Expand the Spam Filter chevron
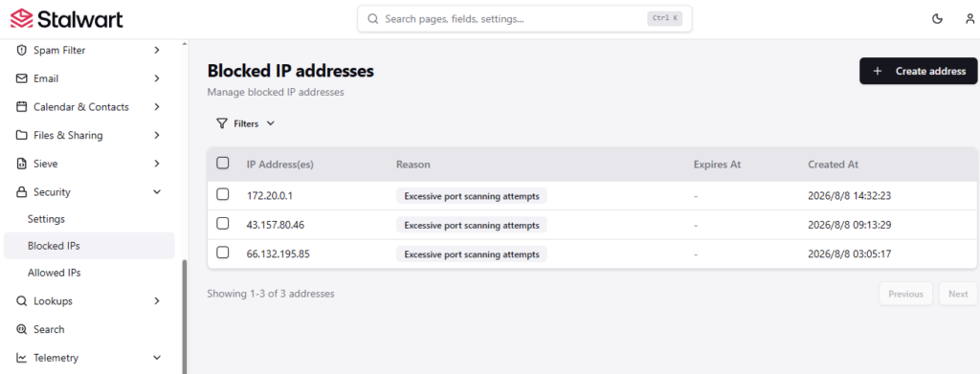The image size is (980, 374). click(x=157, y=50)
